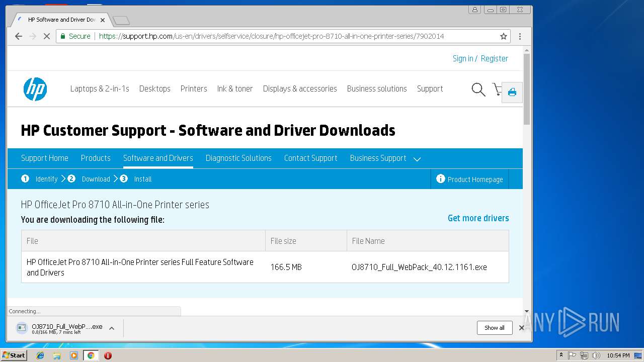The width and height of the screenshot is (644, 362).
Task: Open Internet Explorer from the taskbar
Action: (x=40, y=355)
